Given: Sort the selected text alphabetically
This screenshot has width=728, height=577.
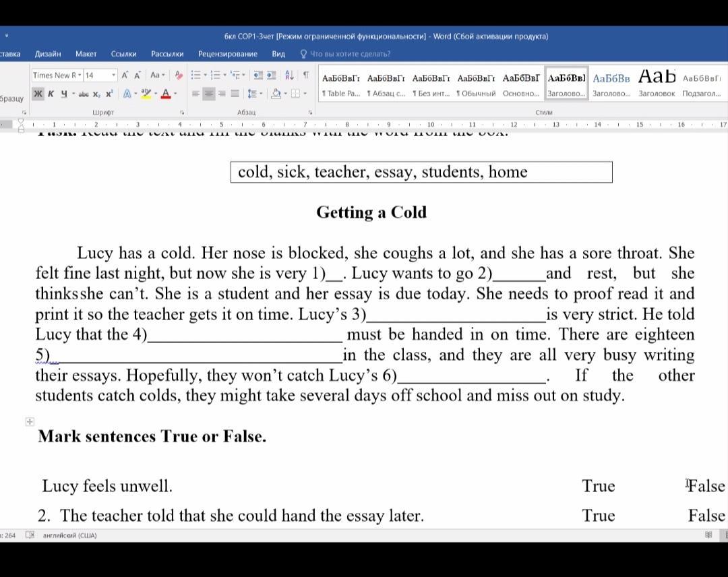Looking at the screenshot, I should pyautogui.click(x=289, y=75).
